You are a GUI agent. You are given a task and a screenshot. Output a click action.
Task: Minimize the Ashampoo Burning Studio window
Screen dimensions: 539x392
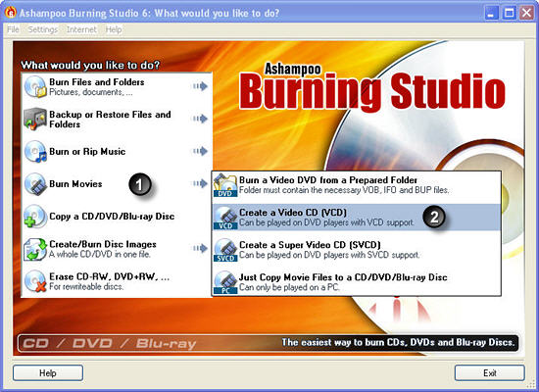(x=491, y=13)
